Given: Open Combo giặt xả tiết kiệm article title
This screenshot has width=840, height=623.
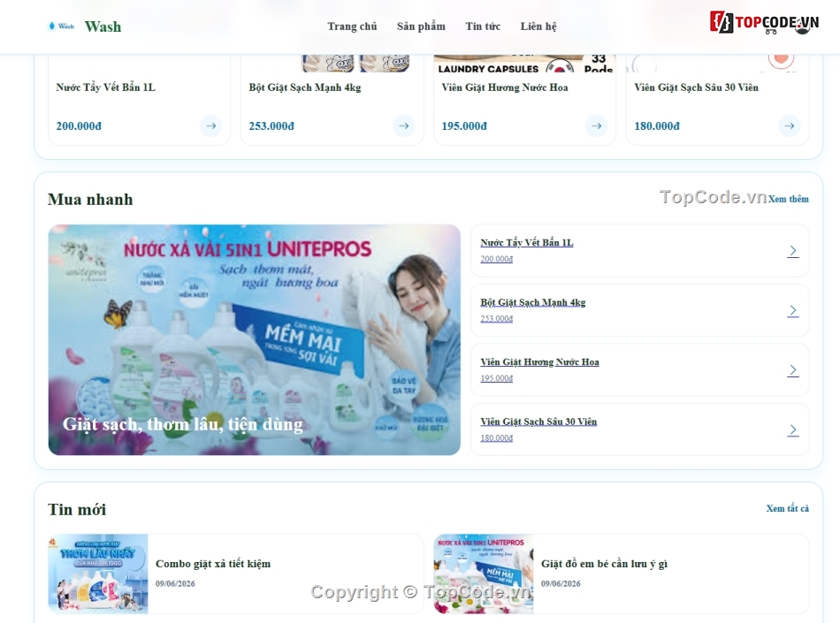Looking at the screenshot, I should click(x=213, y=564).
